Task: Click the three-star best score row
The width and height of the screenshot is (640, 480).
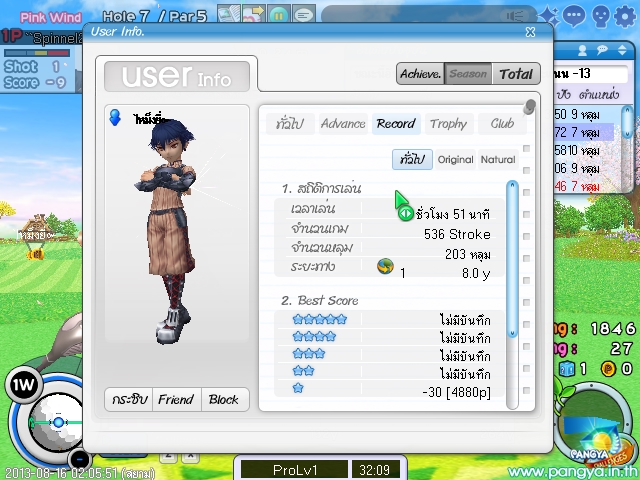Action: pyautogui.click(x=388, y=356)
